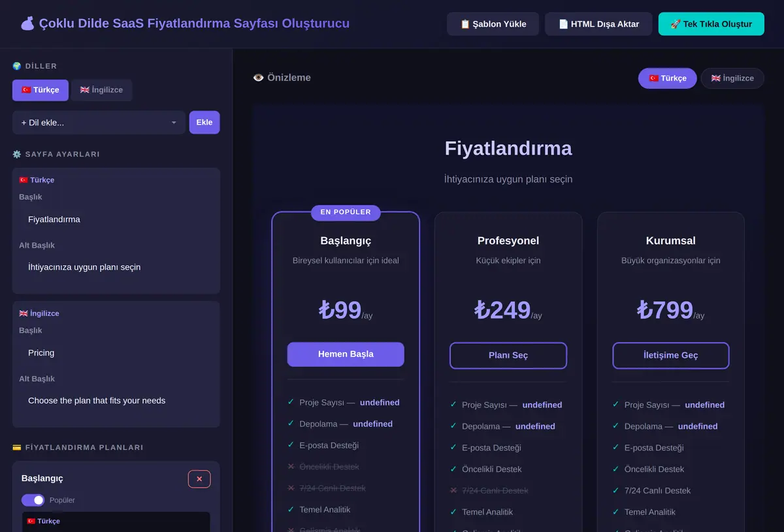Click İletişime Geç on the Kurumsal card
Screen dimensions: 784x532
click(x=671, y=356)
